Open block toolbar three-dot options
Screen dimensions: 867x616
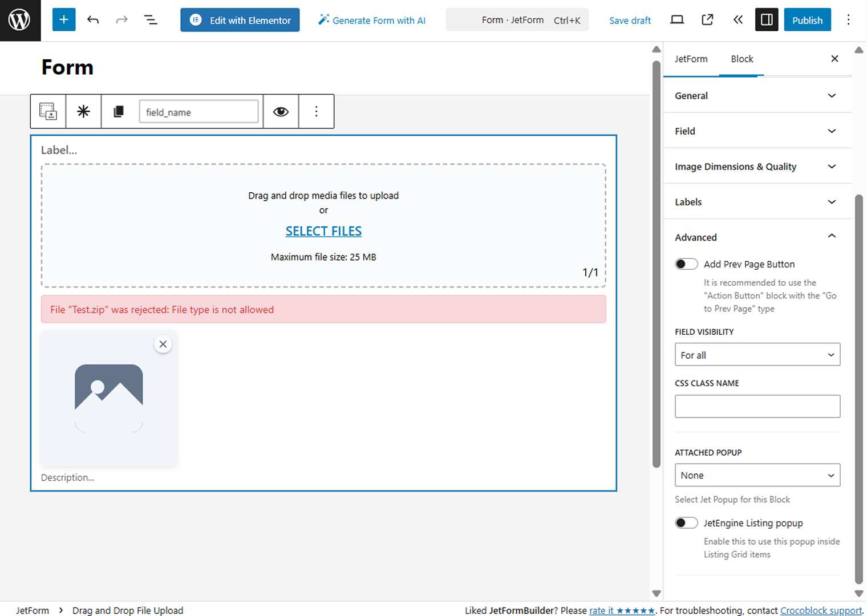(x=316, y=111)
